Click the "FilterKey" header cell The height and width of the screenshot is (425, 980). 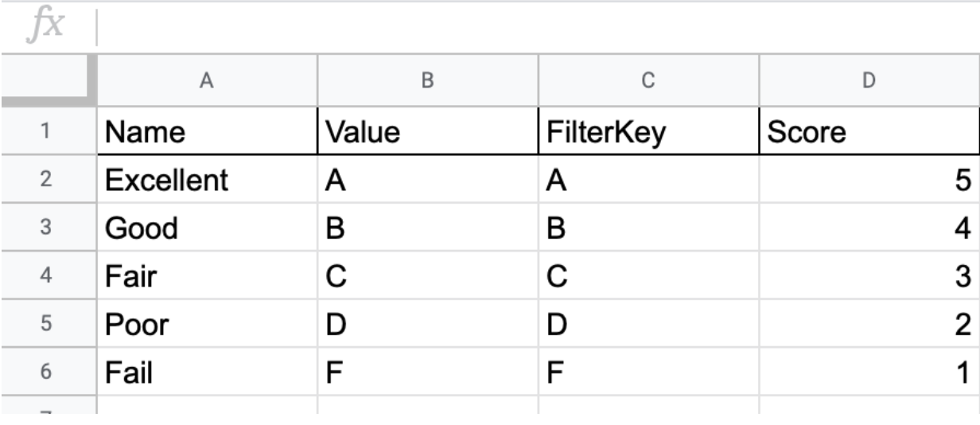click(647, 135)
